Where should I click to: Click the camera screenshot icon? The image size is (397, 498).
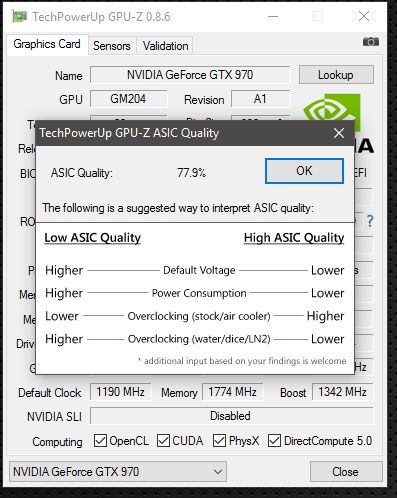pos(371,42)
